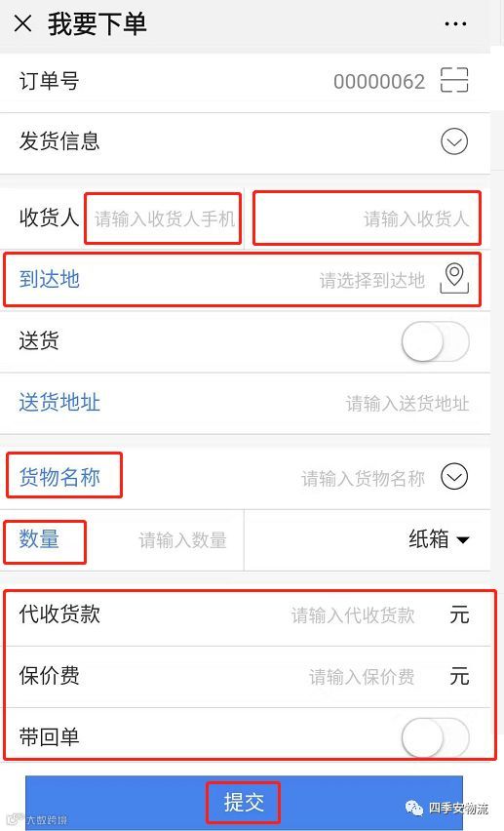Tap the 00000062 order number value
504x831 pixels.
coord(379,82)
